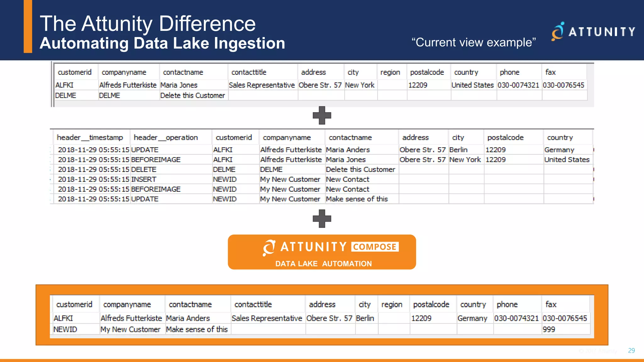Click slide number 29
644x362 pixels.
[631, 350]
